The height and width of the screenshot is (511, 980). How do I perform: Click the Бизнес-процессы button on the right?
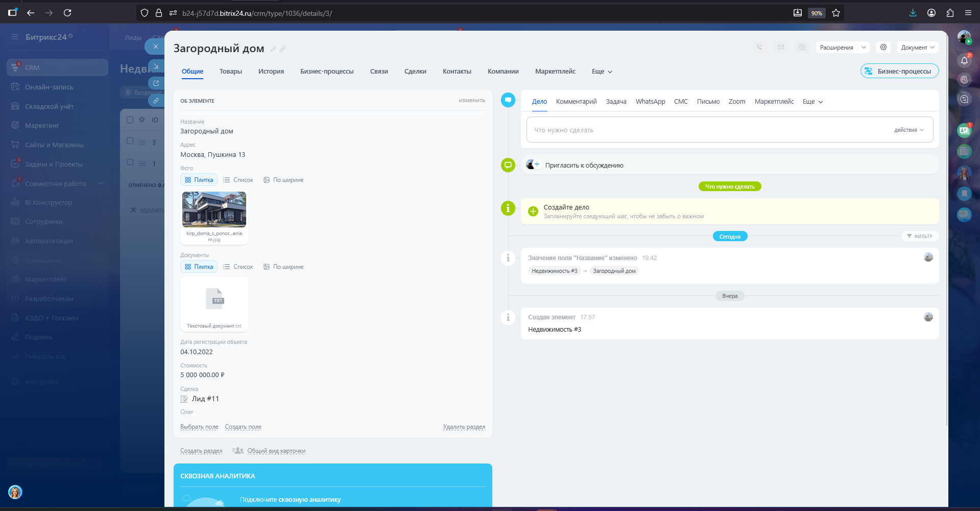point(900,71)
